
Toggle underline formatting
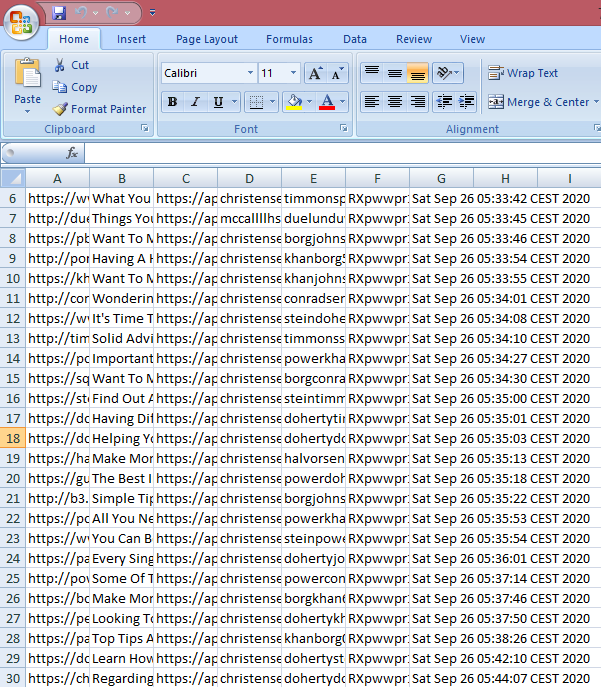coord(218,102)
